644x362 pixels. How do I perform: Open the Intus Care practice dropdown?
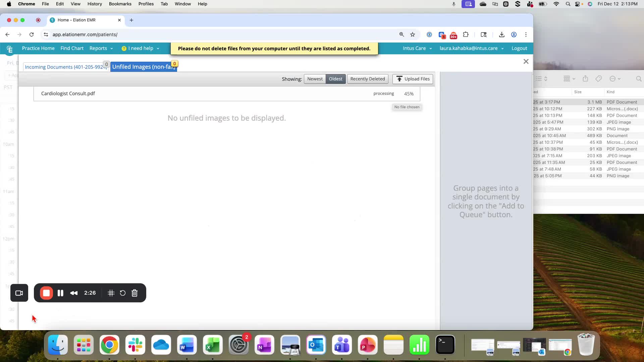coord(417,48)
